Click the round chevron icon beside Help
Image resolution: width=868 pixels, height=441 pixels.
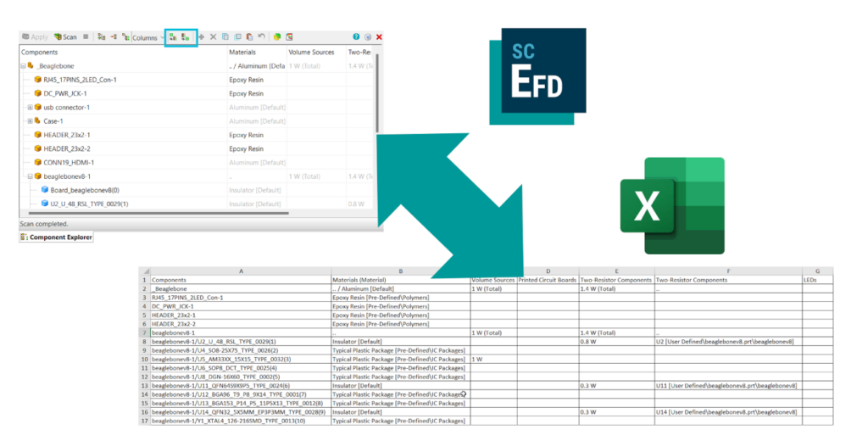pyautogui.click(x=368, y=37)
